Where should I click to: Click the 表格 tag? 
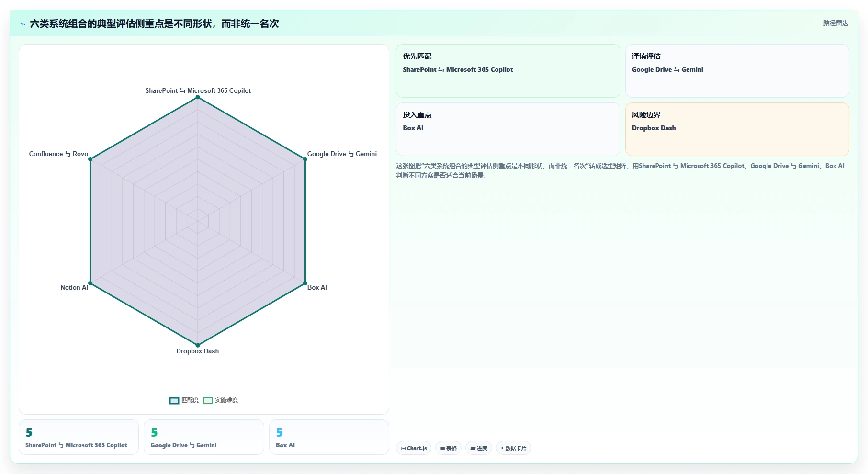(x=448, y=448)
